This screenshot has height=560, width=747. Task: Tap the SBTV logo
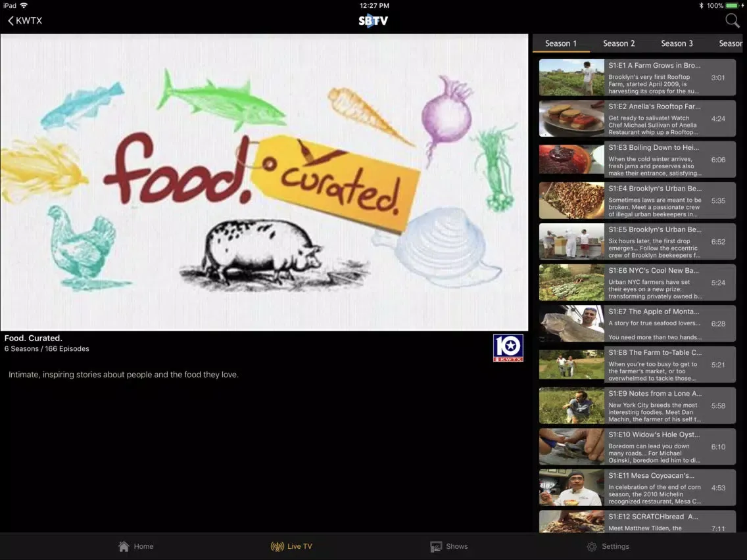373,21
